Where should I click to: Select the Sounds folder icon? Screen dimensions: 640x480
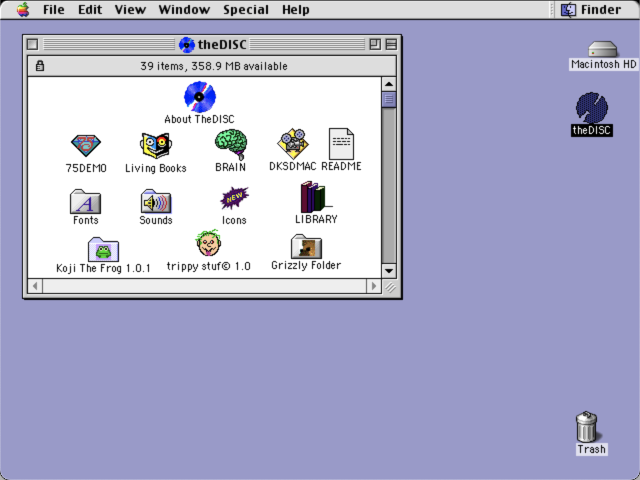click(156, 201)
